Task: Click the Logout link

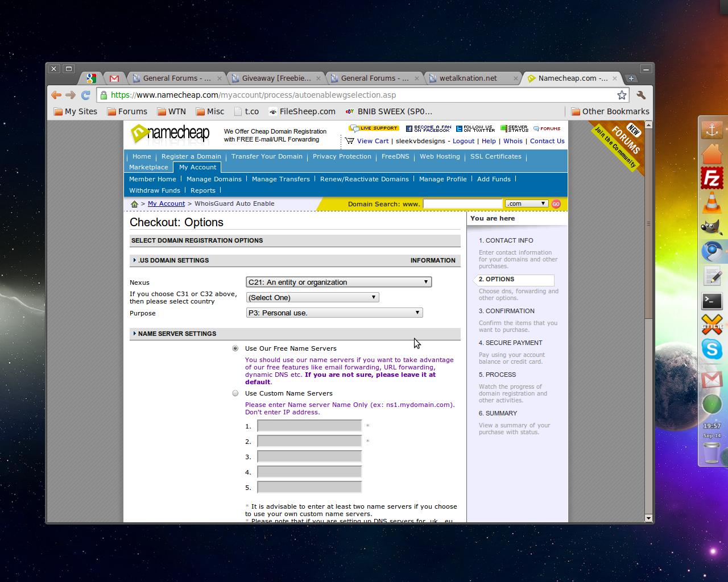Action: [x=464, y=141]
